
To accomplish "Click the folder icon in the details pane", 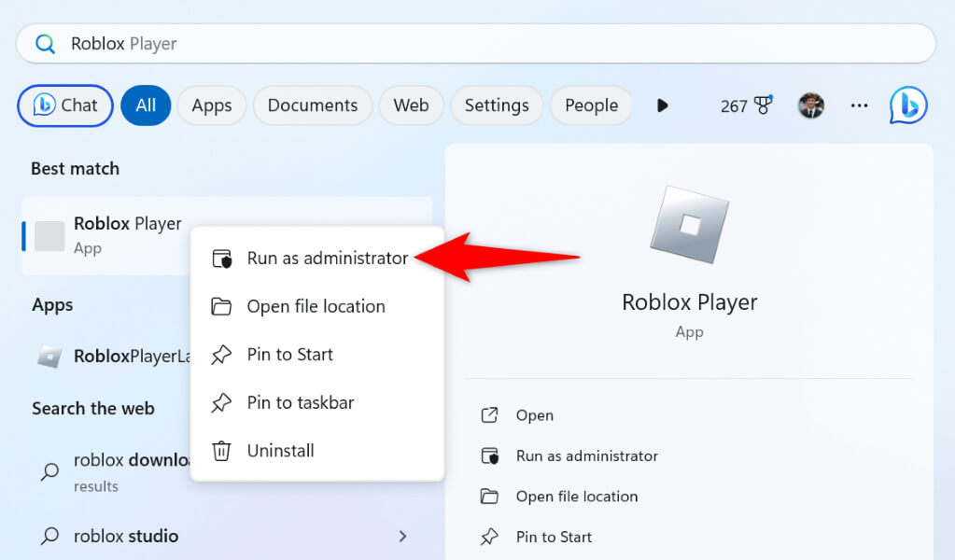I will tap(490, 497).
